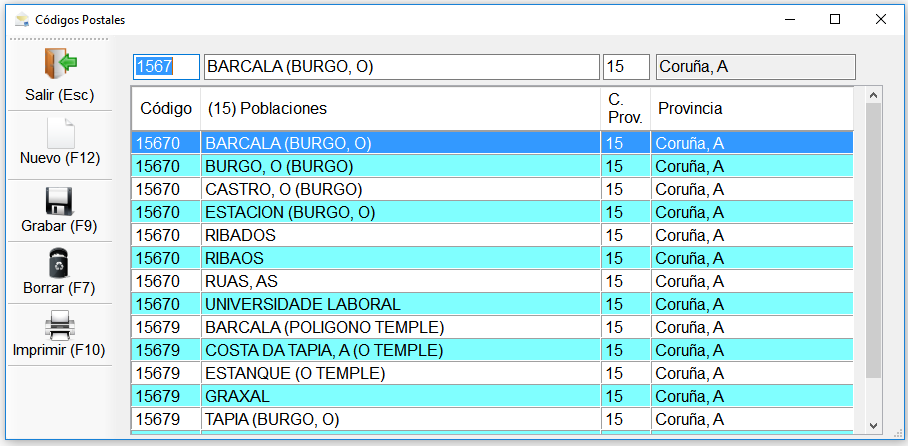Select the row RUAS, AS
Screen dimensions: 908x446
pos(493,281)
